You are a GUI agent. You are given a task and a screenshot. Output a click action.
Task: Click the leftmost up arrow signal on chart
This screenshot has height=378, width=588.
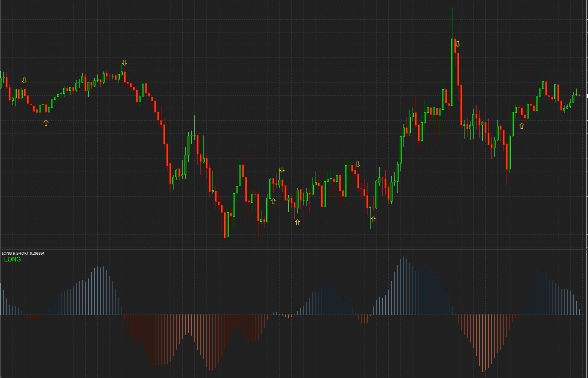click(46, 123)
